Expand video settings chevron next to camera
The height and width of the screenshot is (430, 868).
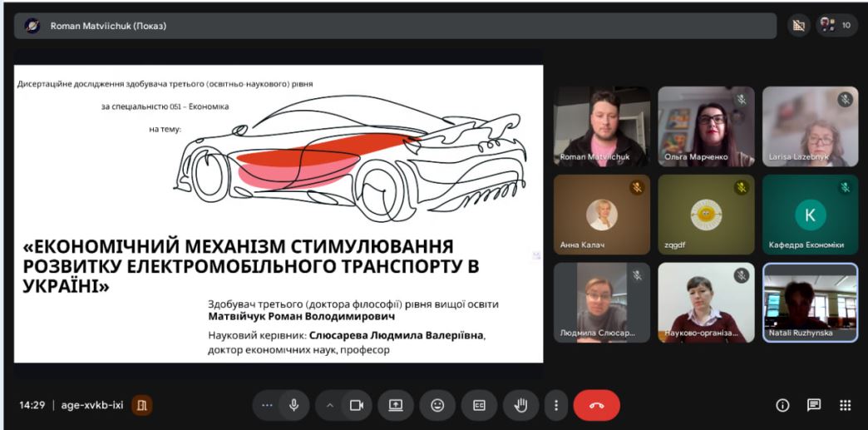point(330,405)
